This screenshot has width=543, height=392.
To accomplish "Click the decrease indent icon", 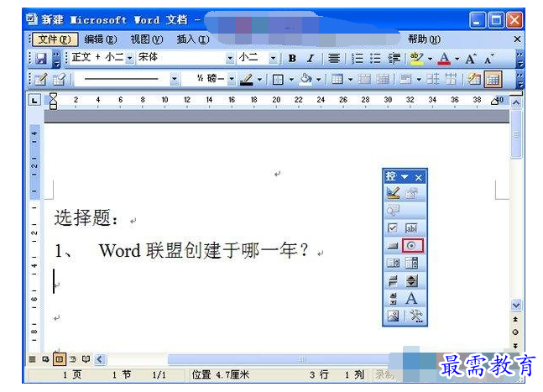I will tap(394, 59).
